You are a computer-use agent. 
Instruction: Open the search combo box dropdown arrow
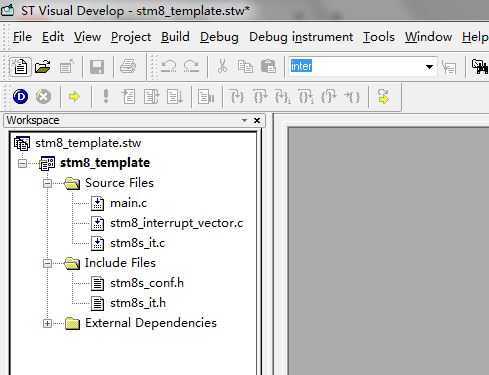[x=429, y=67]
